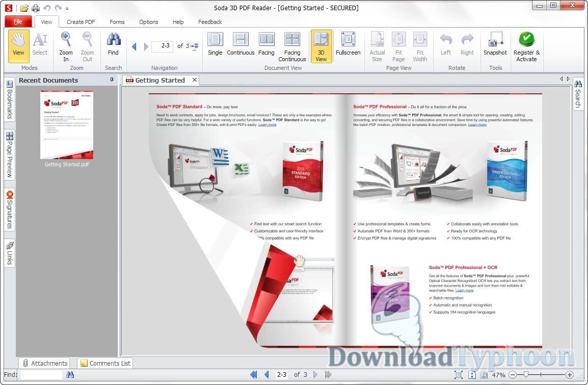Click the Find text box in status bar
The image size is (588, 385).
[41, 374]
